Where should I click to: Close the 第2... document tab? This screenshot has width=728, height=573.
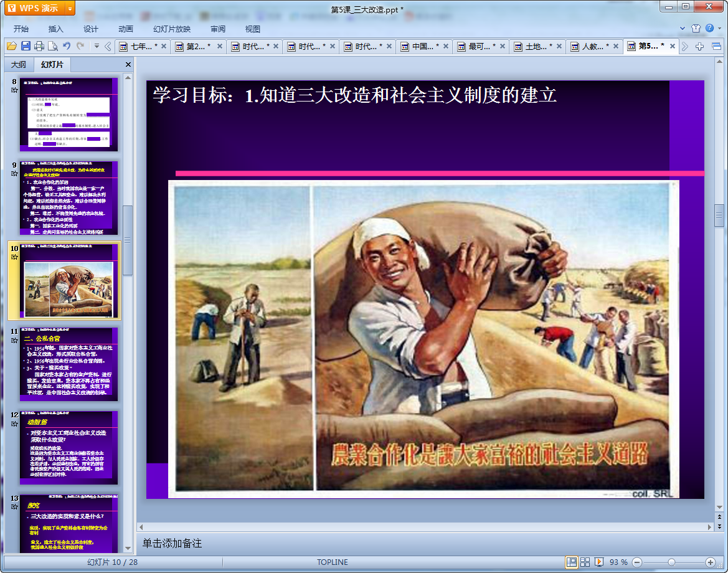click(220, 46)
